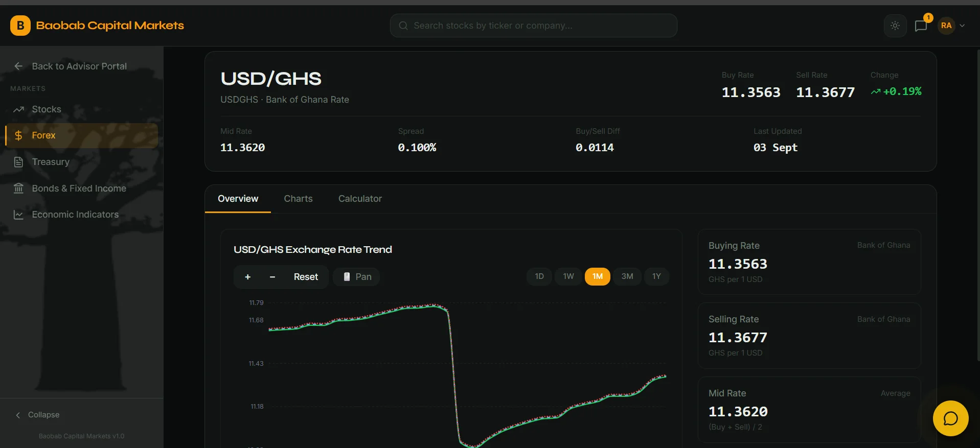Select Forex in the sidebar
Viewport: 980px width, 448px height.
(x=82, y=135)
